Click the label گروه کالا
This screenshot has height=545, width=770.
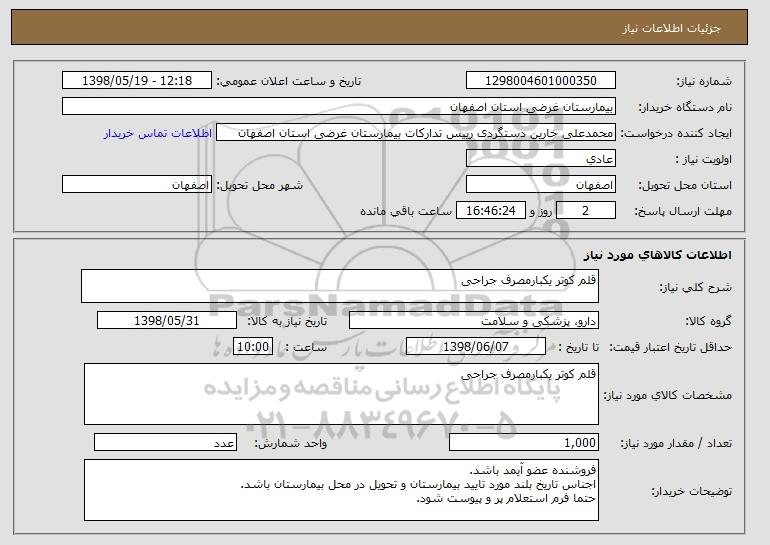point(709,322)
